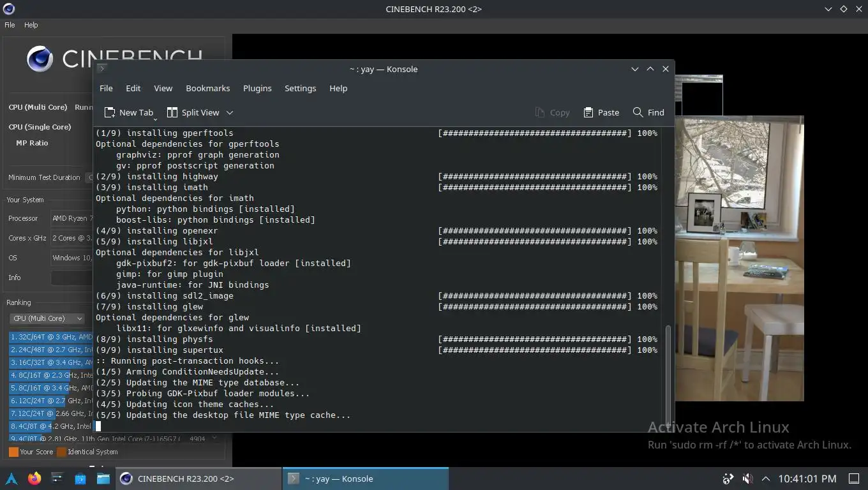
Task: Click the Split View toolbar button
Action: (193, 112)
